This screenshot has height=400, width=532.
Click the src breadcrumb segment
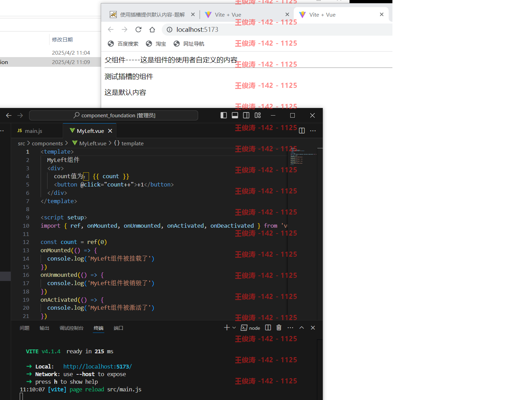[21, 143]
